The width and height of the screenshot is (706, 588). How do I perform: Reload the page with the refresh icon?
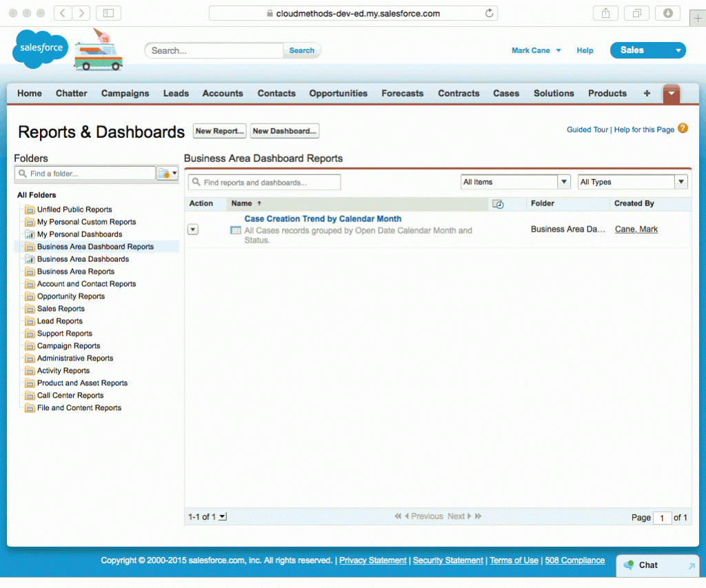[489, 13]
